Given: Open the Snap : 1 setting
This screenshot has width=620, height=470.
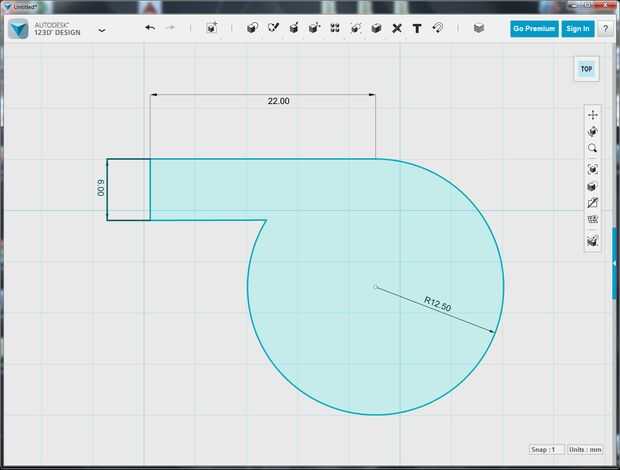Looking at the screenshot, I should pos(546,449).
